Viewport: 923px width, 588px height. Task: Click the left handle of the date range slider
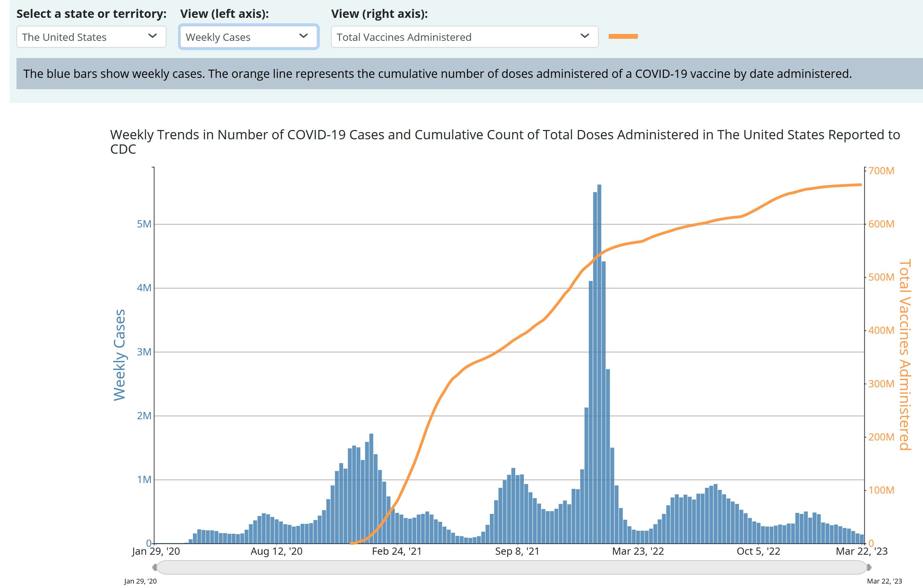(154, 567)
